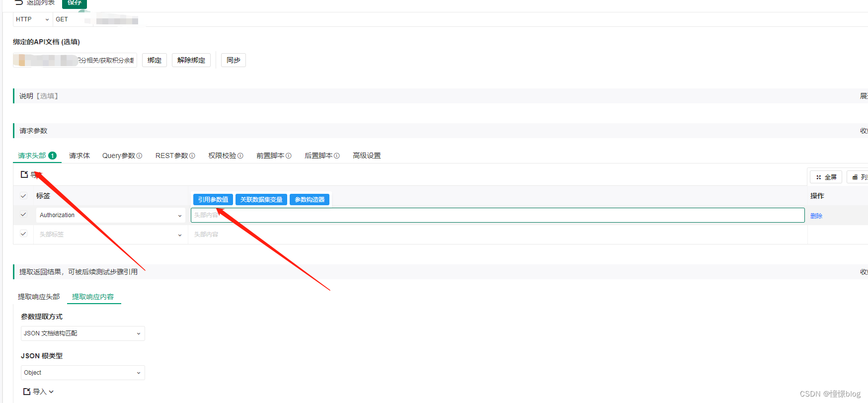Click the 关联数据集变量 button
The width and height of the screenshot is (868, 403).
tap(261, 199)
